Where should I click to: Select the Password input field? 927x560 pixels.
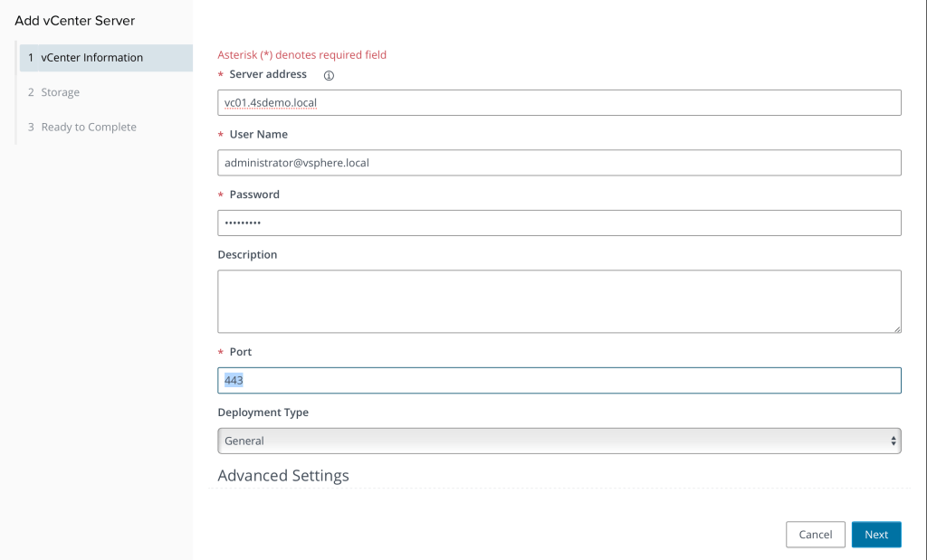[559, 223]
